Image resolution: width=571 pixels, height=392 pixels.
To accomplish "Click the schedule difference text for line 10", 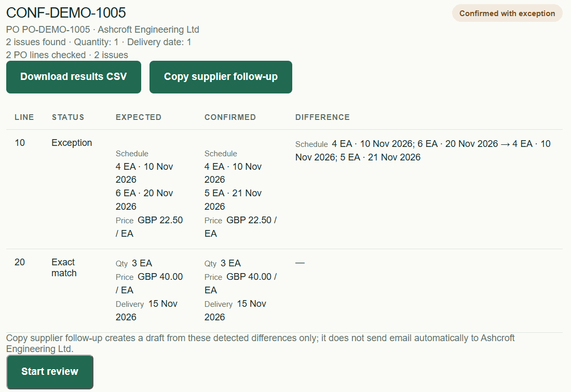I will point(423,151).
